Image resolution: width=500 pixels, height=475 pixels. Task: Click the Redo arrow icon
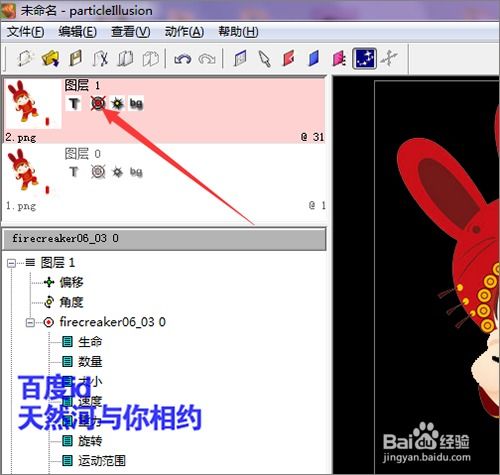click(x=207, y=59)
